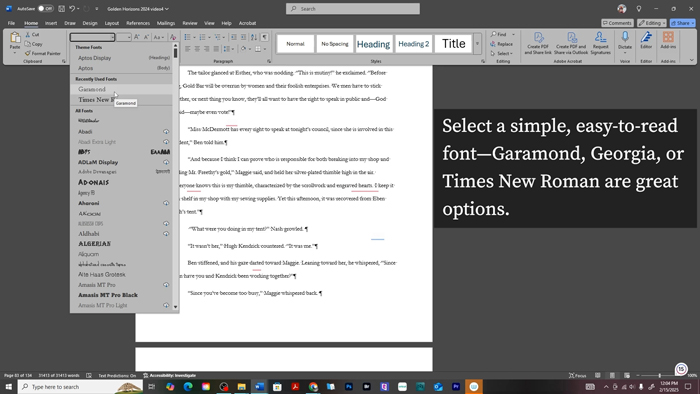
Task: Clear all formatting with the eraser A icon
Action: click(x=173, y=37)
